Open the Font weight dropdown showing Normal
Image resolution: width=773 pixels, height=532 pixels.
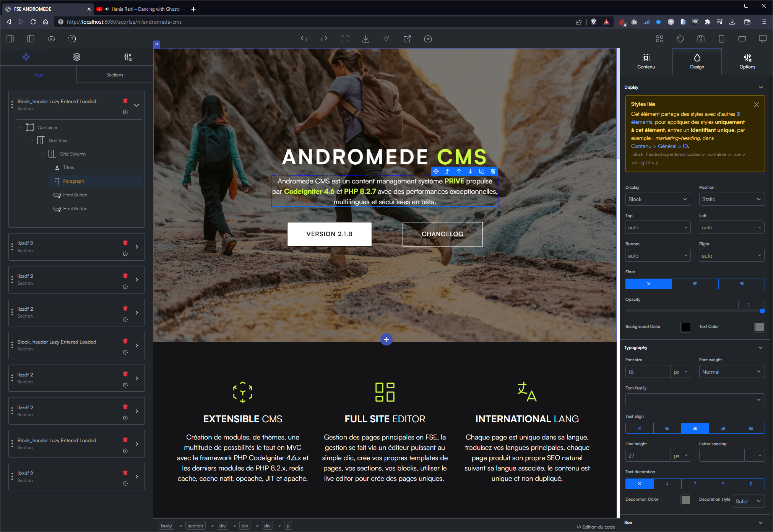pos(732,372)
